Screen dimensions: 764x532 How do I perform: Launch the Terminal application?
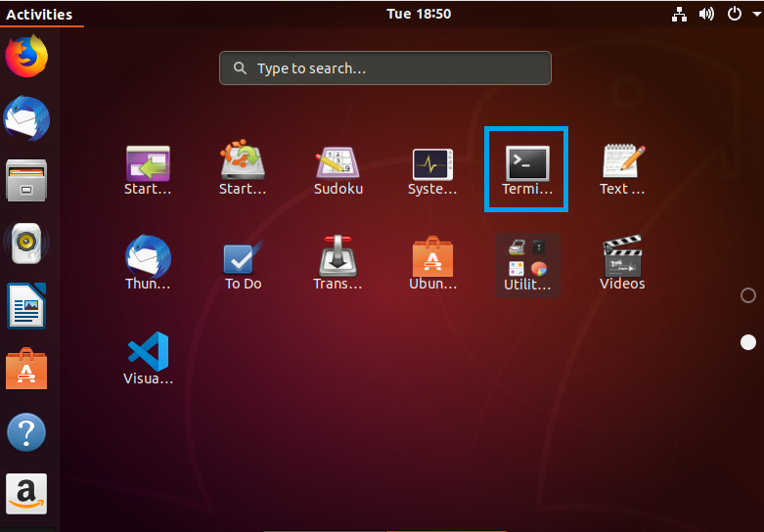pos(526,170)
